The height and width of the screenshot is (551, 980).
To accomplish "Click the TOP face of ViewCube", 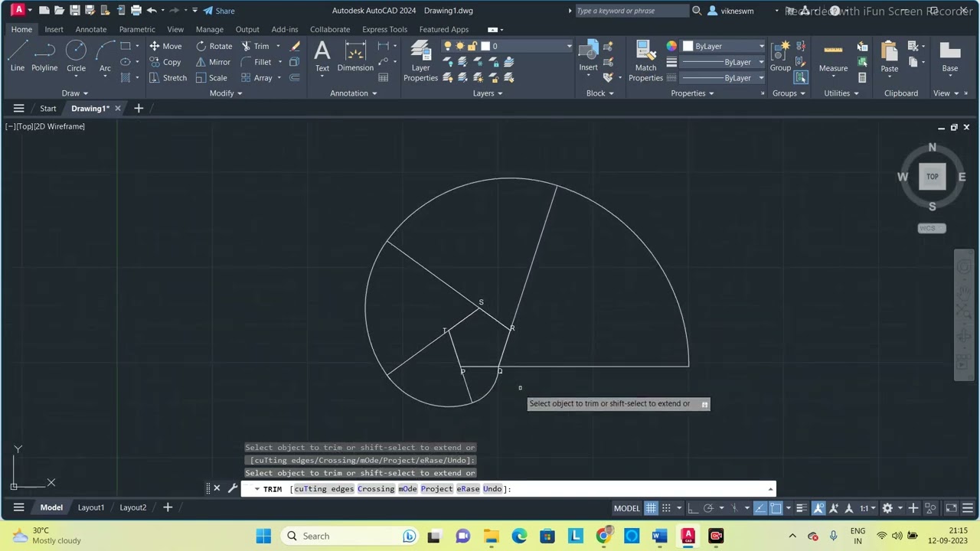I will coord(932,177).
